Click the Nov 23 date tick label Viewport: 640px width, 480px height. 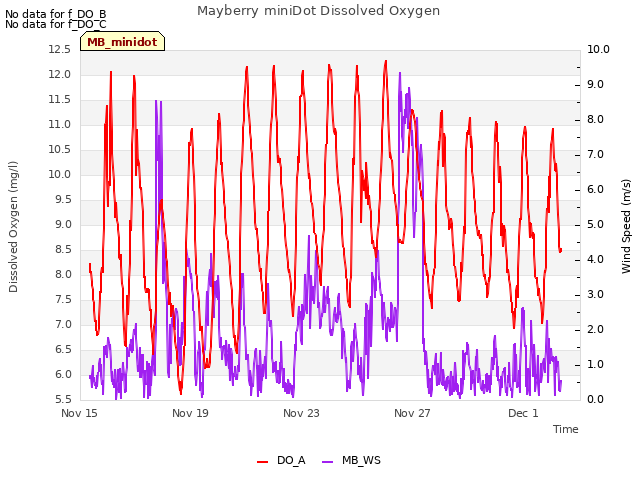tap(301, 413)
